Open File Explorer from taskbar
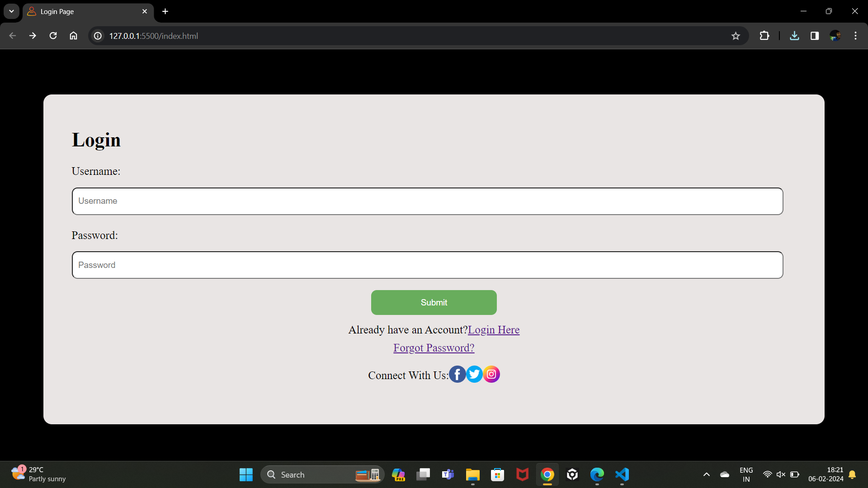Image resolution: width=868 pixels, height=488 pixels. click(x=473, y=474)
